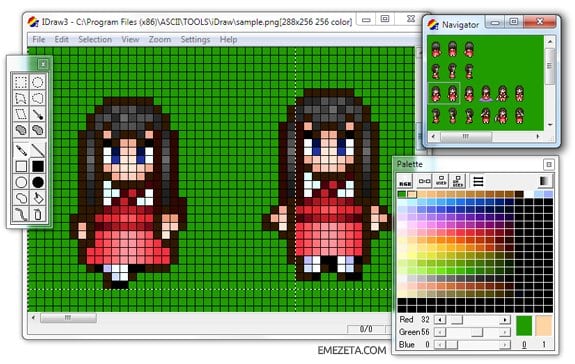Click the Navigator vertical scrollbar up arrow
575x364 pixels.
point(550,42)
